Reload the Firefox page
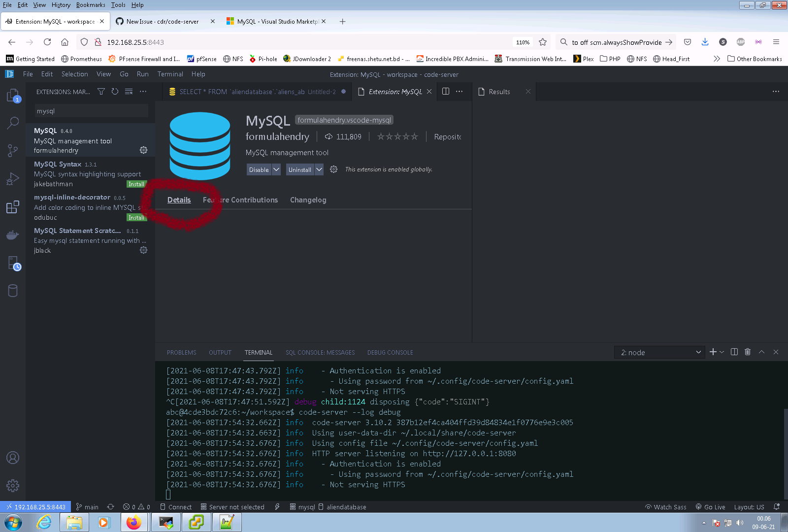This screenshot has height=532, width=788. (47, 42)
